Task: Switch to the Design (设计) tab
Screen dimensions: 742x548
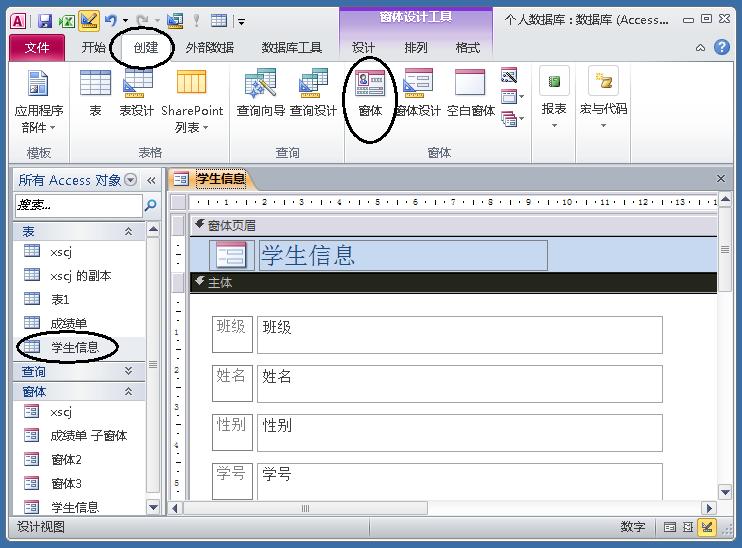Action: coord(363,48)
